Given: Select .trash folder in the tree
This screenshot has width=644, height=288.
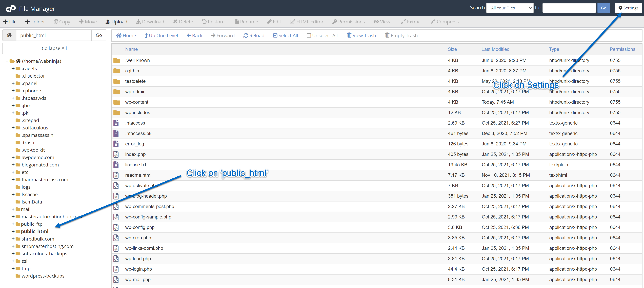Looking at the screenshot, I should pos(28,143).
